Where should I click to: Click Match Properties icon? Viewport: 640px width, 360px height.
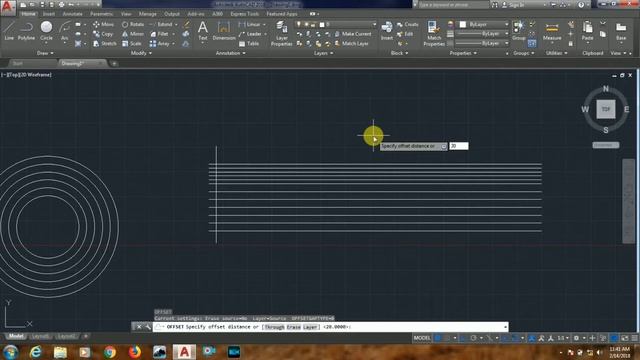pyautogui.click(x=433, y=33)
